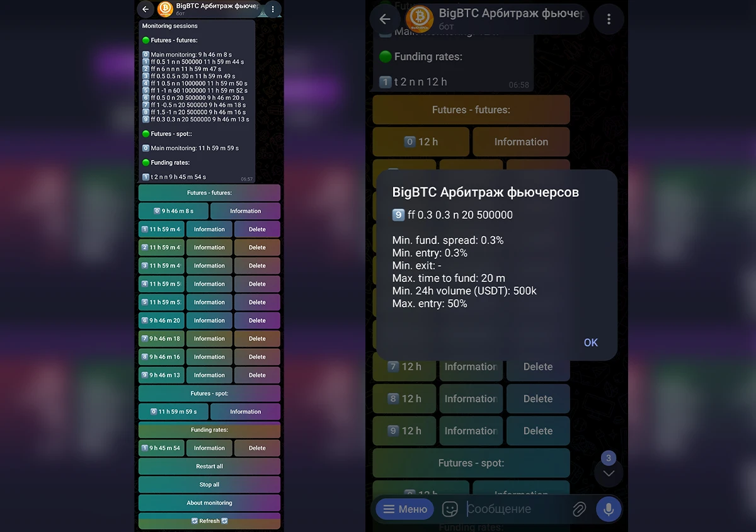The image size is (756, 532).
Task: Delete session 7 in left phone
Action: coord(257,339)
